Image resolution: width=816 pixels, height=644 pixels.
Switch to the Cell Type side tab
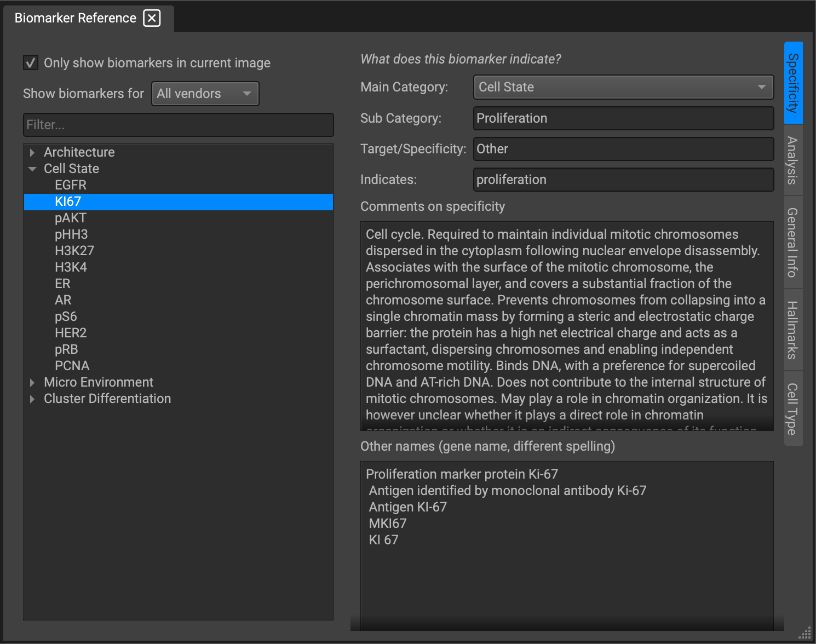point(793,409)
